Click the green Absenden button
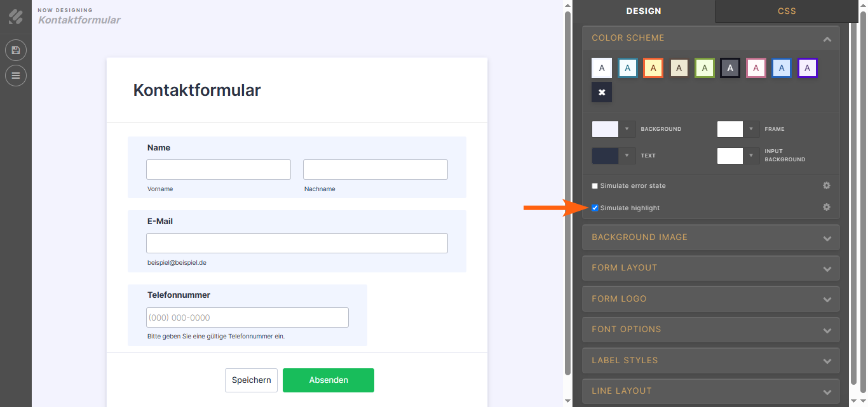 tap(329, 380)
